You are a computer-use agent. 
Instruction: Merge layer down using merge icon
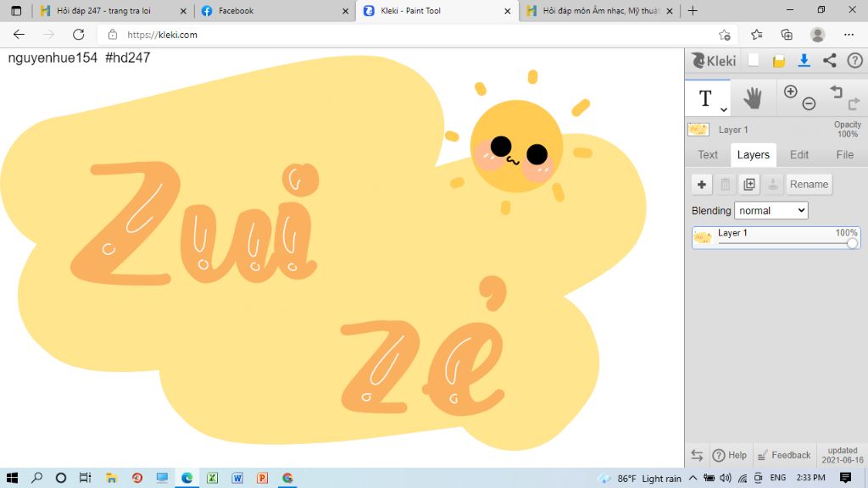click(773, 184)
